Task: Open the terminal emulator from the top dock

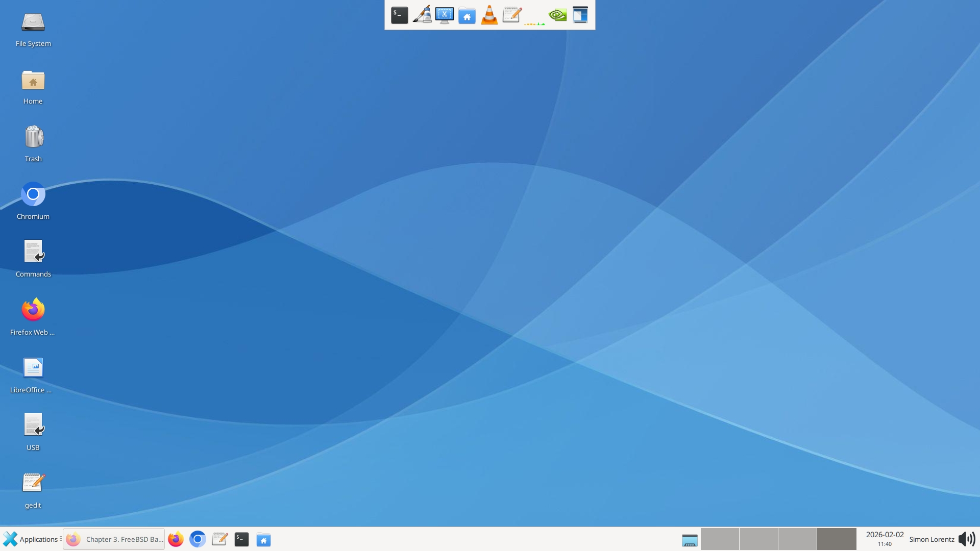Action: pyautogui.click(x=400, y=15)
